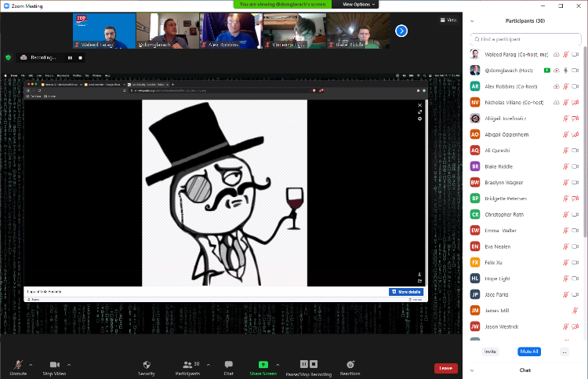588x379 pixels.
Task: Toggle microphone for Abigail Oppenheim row
Action: 565,134
